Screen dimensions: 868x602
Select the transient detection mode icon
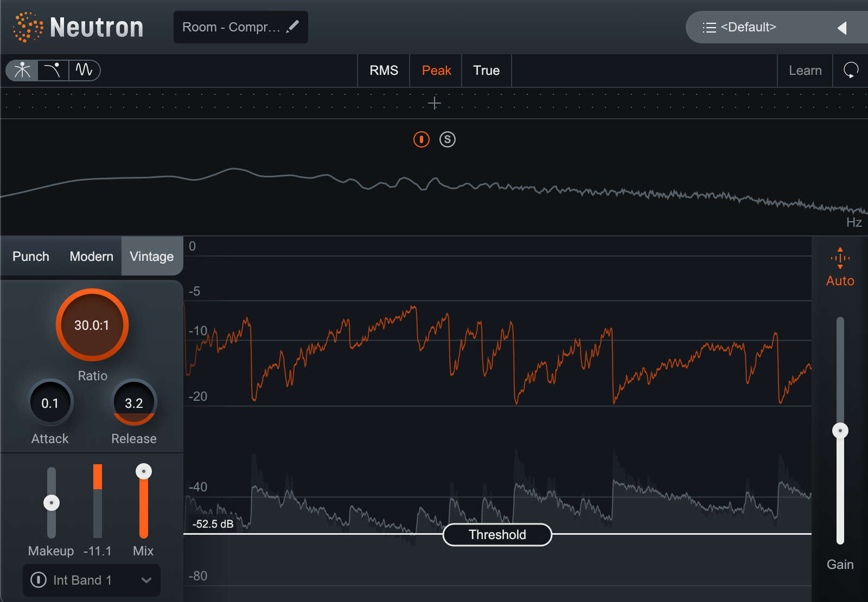point(22,71)
